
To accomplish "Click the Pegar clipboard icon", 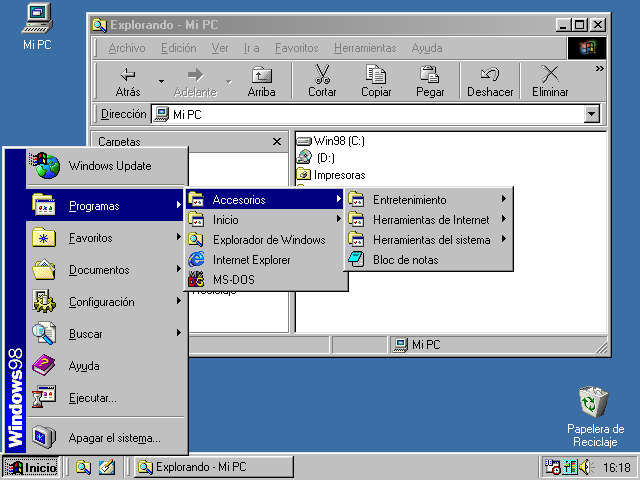I will click(x=429, y=74).
